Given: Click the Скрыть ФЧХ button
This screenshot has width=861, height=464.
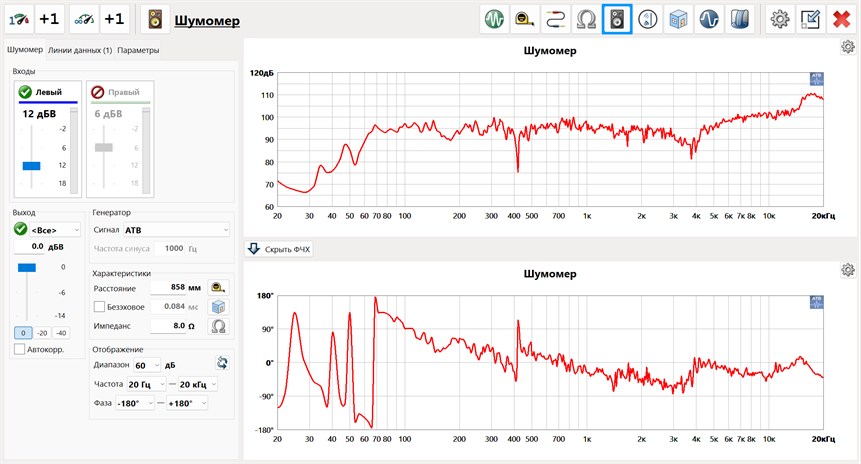Looking at the screenshot, I should pyautogui.click(x=279, y=249).
